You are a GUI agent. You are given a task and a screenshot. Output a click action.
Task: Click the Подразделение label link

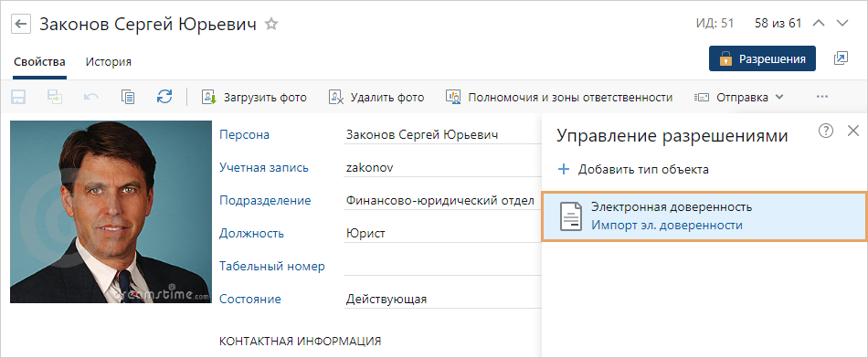265,200
